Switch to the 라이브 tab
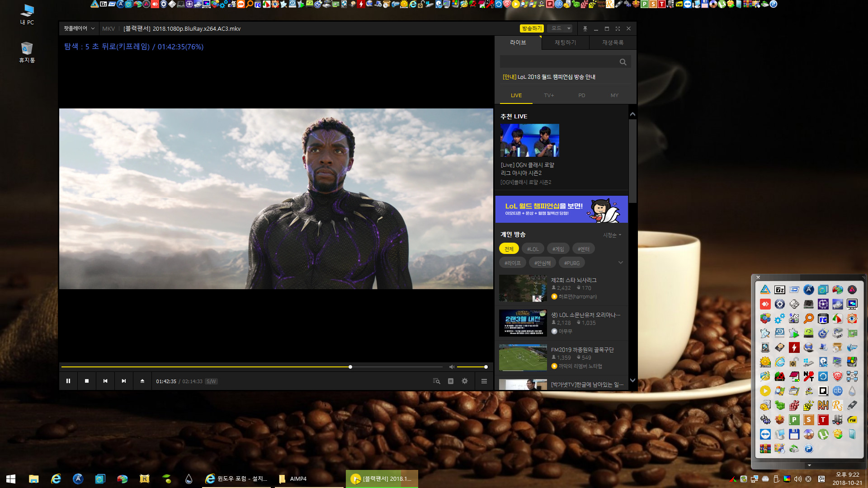The image size is (868, 488). point(518,42)
